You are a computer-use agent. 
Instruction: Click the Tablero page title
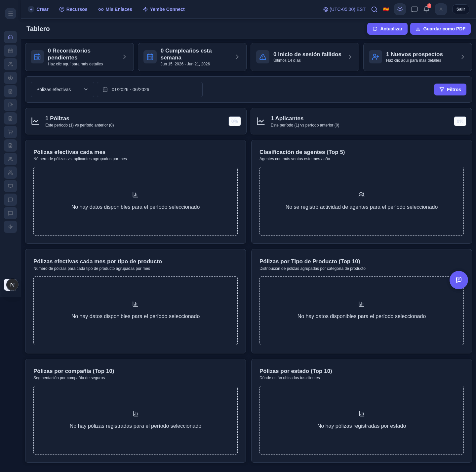pos(38,29)
